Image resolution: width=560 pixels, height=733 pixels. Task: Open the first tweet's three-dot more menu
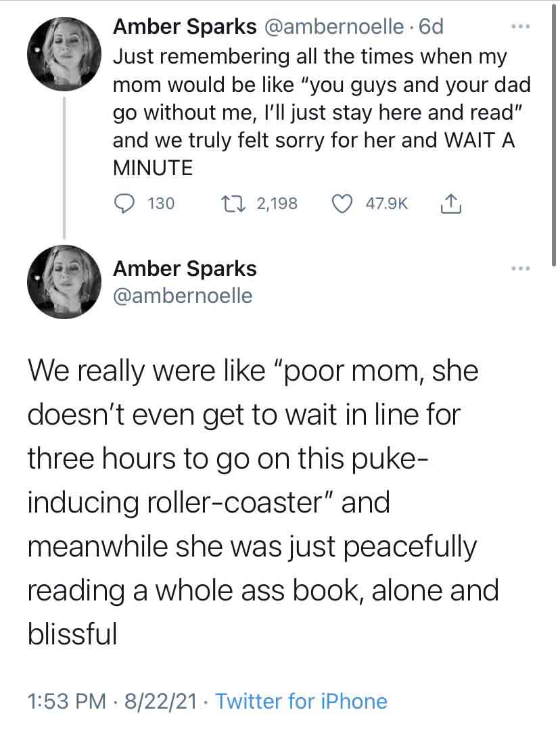point(520,27)
